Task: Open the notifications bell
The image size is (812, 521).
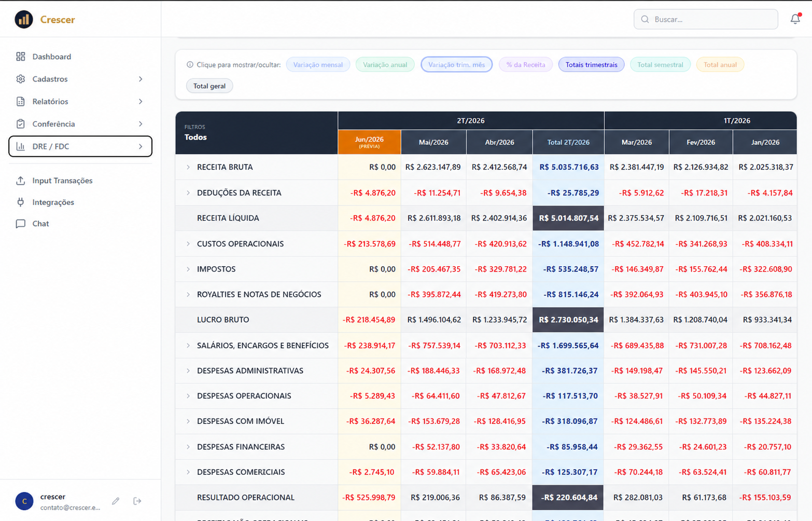Action: [795, 19]
